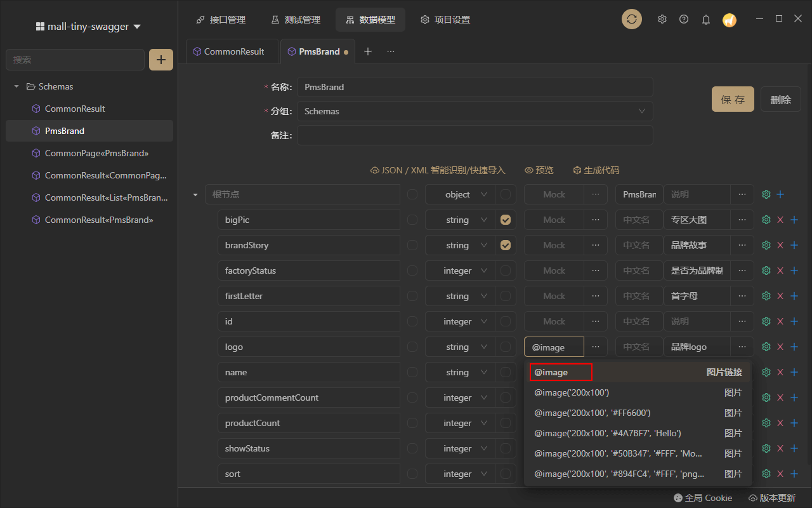
Task: Open more options on the logo field description
Action: (x=742, y=346)
